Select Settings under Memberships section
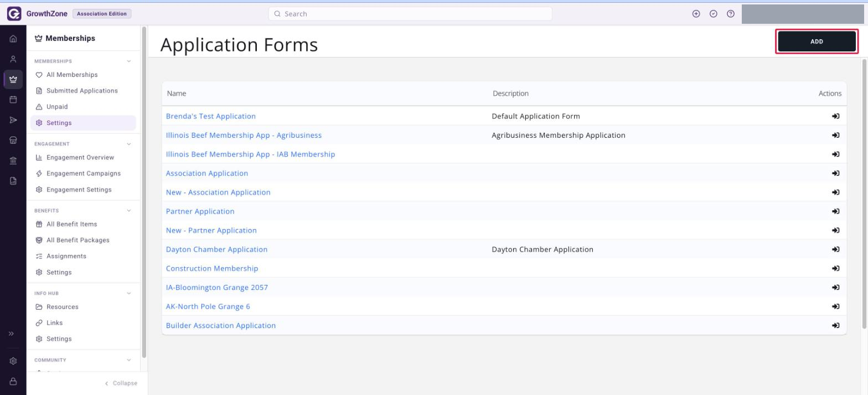The width and height of the screenshot is (868, 395). point(83,123)
